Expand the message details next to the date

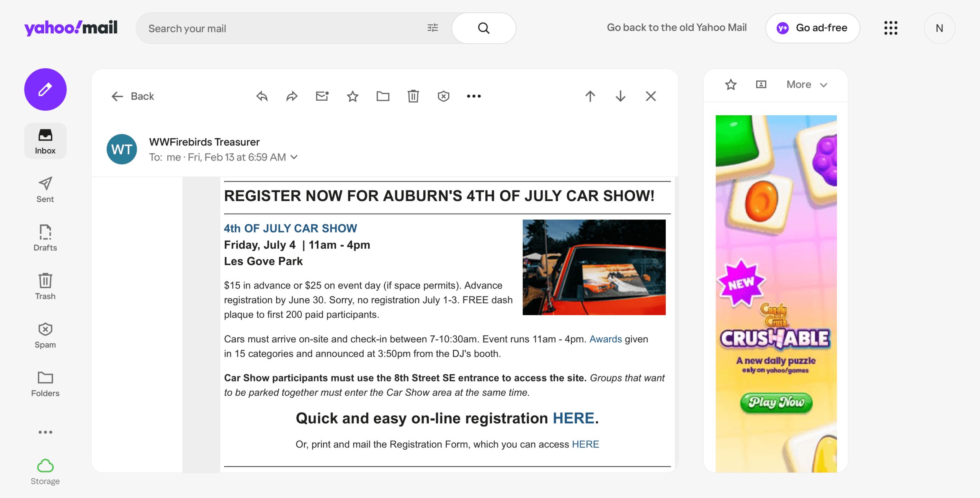[294, 157]
